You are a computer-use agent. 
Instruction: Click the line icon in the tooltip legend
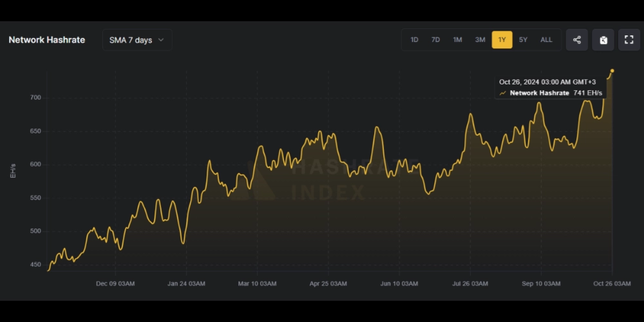point(502,93)
